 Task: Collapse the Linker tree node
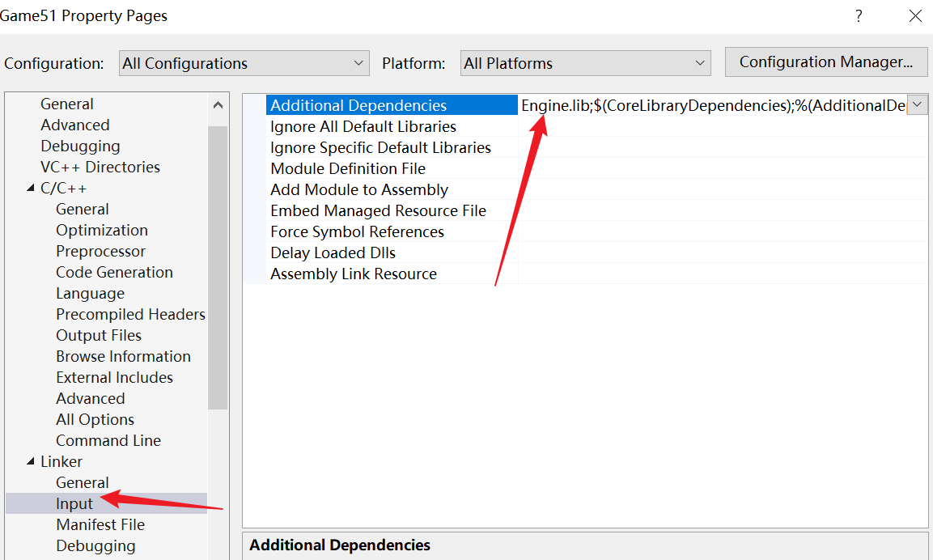click(31, 462)
